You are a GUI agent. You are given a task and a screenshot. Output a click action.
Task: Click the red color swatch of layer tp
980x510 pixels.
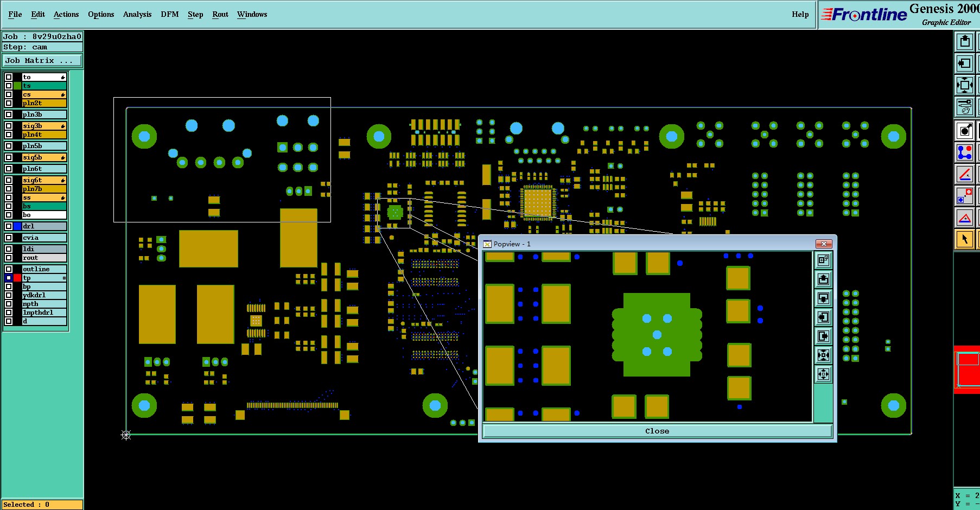click(x=17, y=278)
